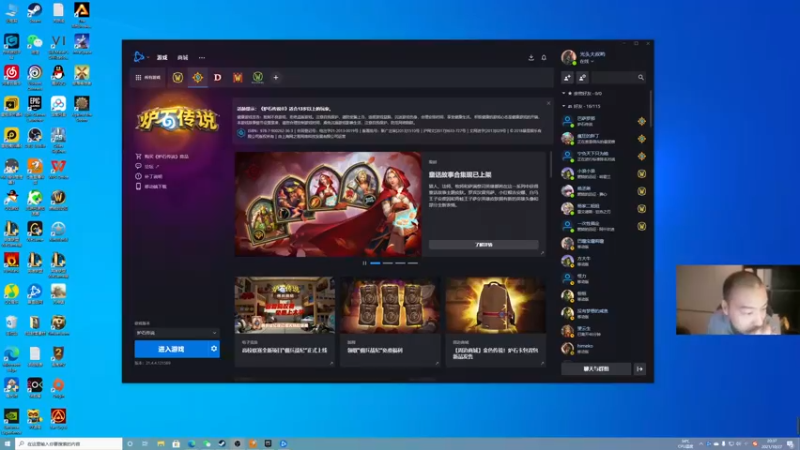Viewport: 800px width, 450px height.
Task: Open the first news card thumbnail
Action: click(x=285, y=305)
